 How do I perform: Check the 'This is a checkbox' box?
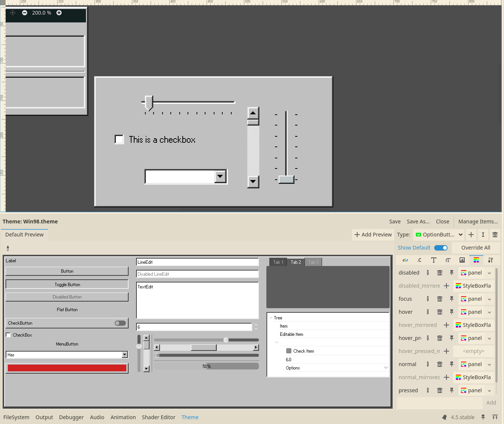tap(119, 139)
